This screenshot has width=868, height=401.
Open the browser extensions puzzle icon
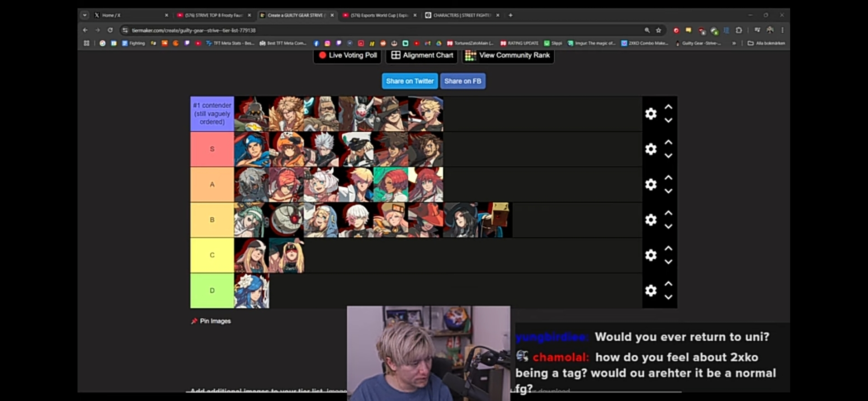tap(739, 30)
